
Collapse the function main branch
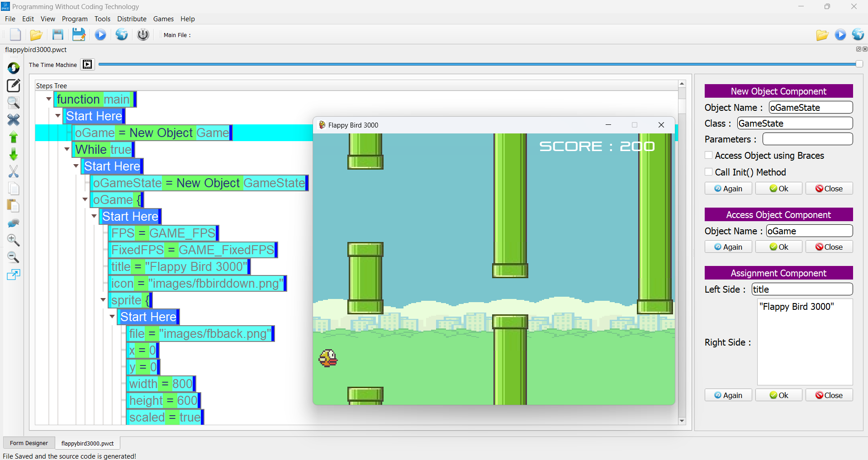[x=48, y=99]
